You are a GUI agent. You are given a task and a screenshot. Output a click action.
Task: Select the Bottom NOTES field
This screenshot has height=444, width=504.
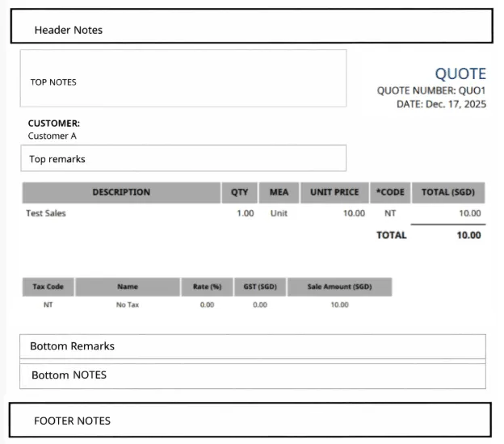[252, 375]
